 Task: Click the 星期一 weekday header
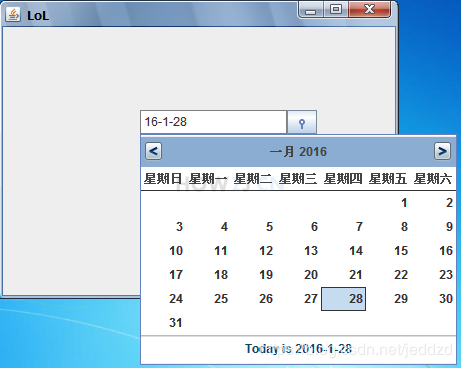click(x=208, y=179)
